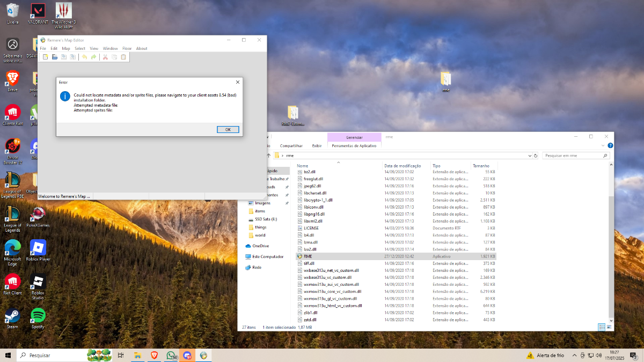Screen dimensions: 644x362
Task: Expand the Explorer ribbon with the chevron
Action: tap(603, 145)
